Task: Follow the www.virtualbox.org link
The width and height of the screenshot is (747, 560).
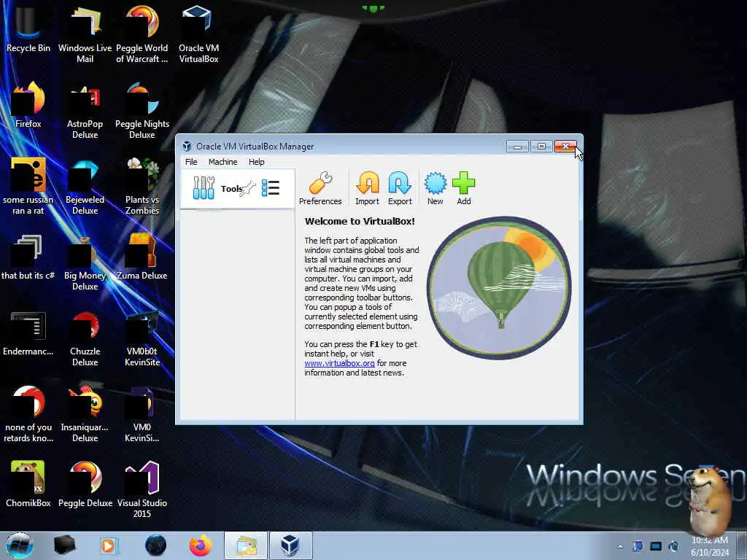Action: pyautogui.click(x=339, y=363)
